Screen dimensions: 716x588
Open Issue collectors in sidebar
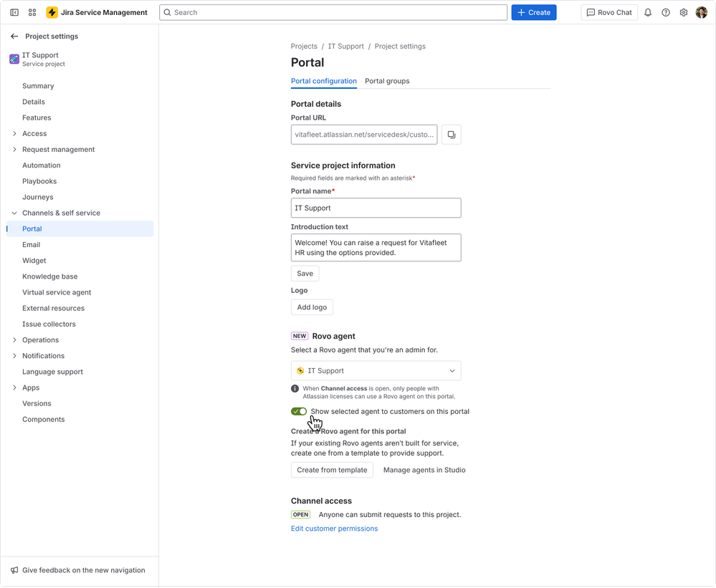[49, 324]
